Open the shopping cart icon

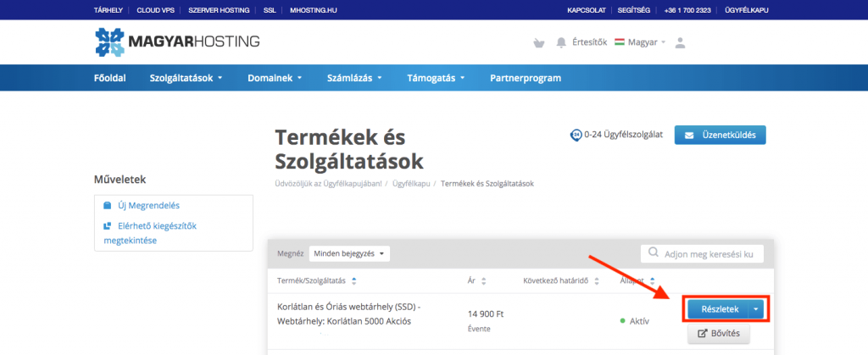538,42
